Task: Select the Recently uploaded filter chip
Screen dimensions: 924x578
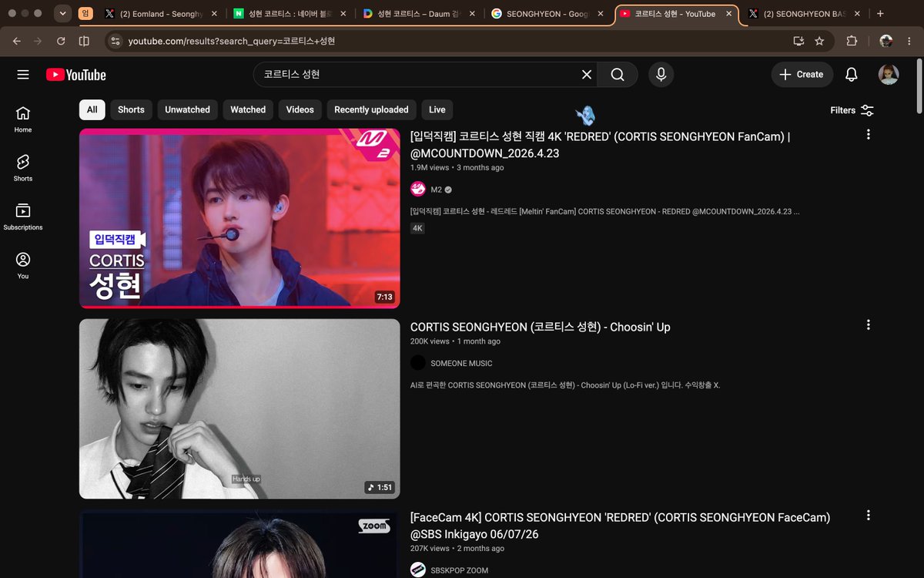Action: point(371,109)
